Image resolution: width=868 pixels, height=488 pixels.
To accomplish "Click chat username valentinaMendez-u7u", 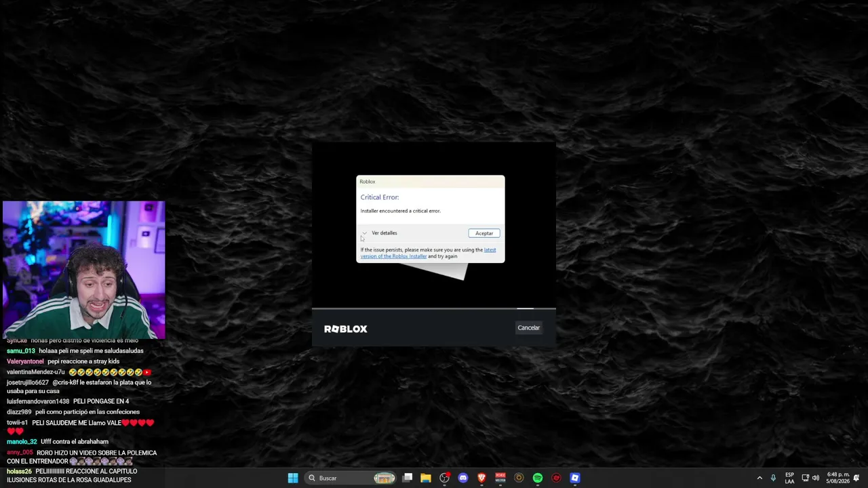I will coord(36,372).
